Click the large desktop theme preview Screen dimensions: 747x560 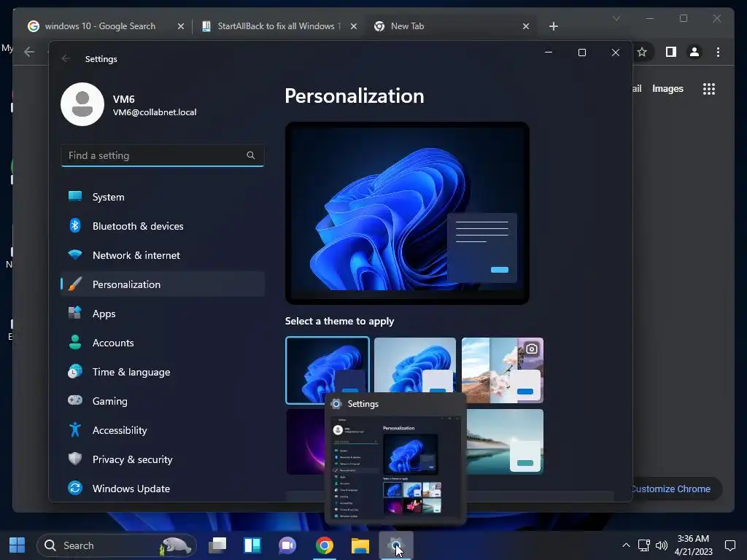tap(407, 213)
